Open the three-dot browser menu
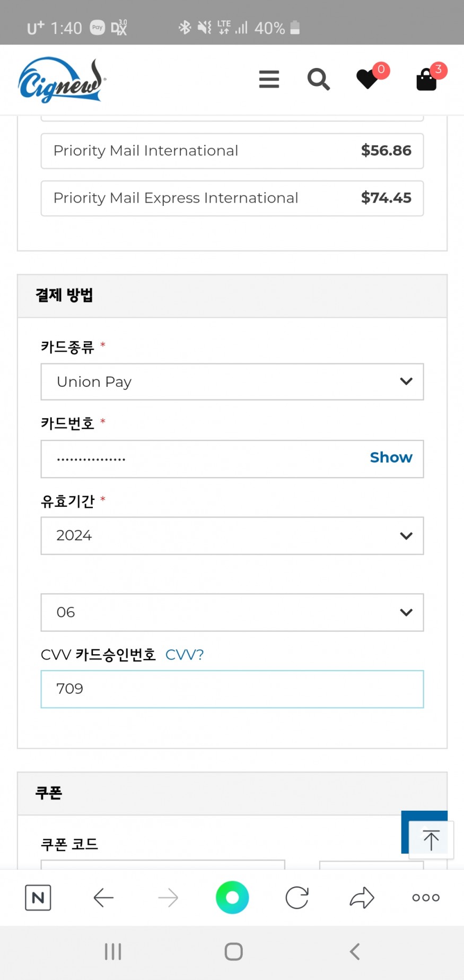The width and height of the screenshot is (464, 980). (426, 898)
